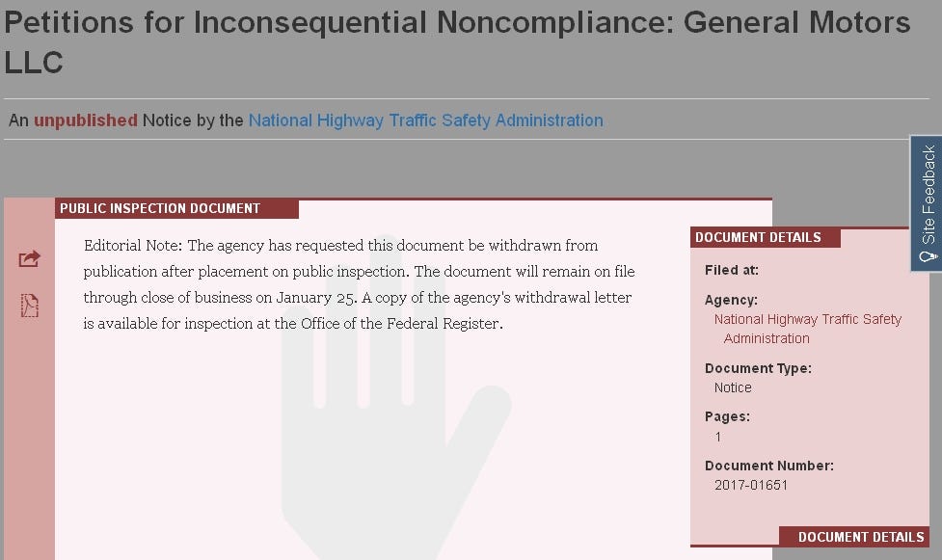Screen dimensions: 942x560
Task: Click the 'Document Number:' label
Action: (x=768, y=466)
